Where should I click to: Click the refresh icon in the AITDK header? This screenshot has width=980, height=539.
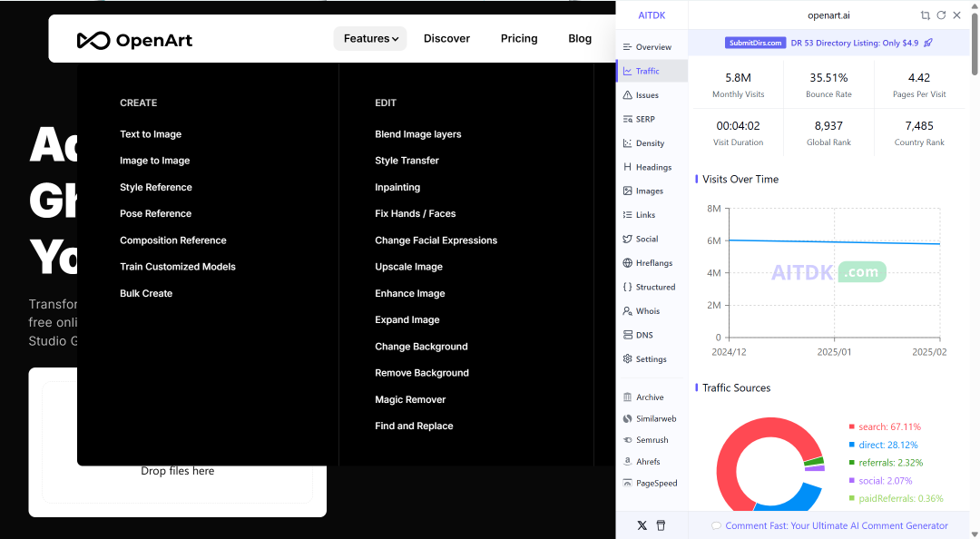pyautogui.click(x=941, y=15)
